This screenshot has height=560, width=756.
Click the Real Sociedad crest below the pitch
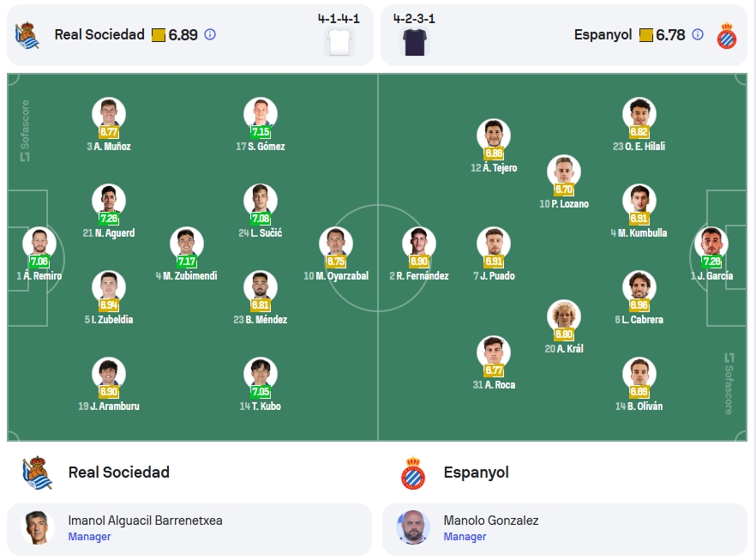(37, 473)
